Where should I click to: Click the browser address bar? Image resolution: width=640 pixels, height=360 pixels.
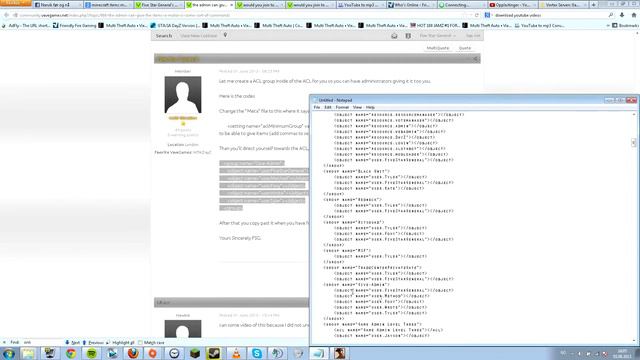click(241, 15)
